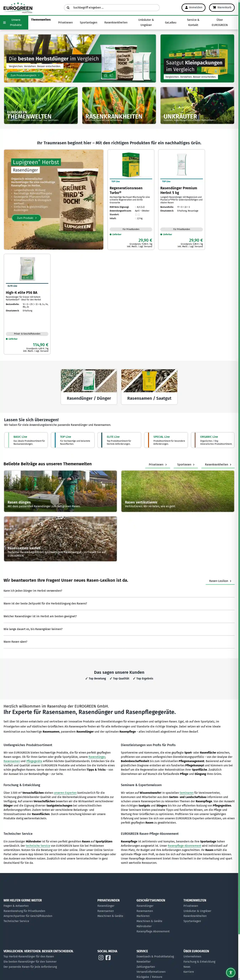Screen dimensions: 240x980
Task: Select the Sportrasen tab in Beliebte Beiträge
Action: 186,465
